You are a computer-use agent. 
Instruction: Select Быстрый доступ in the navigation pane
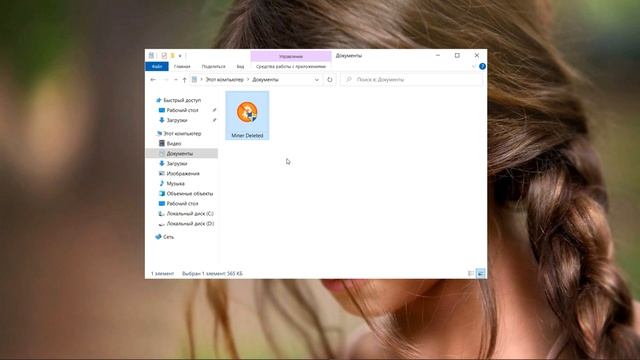click(x=182, y=100)
